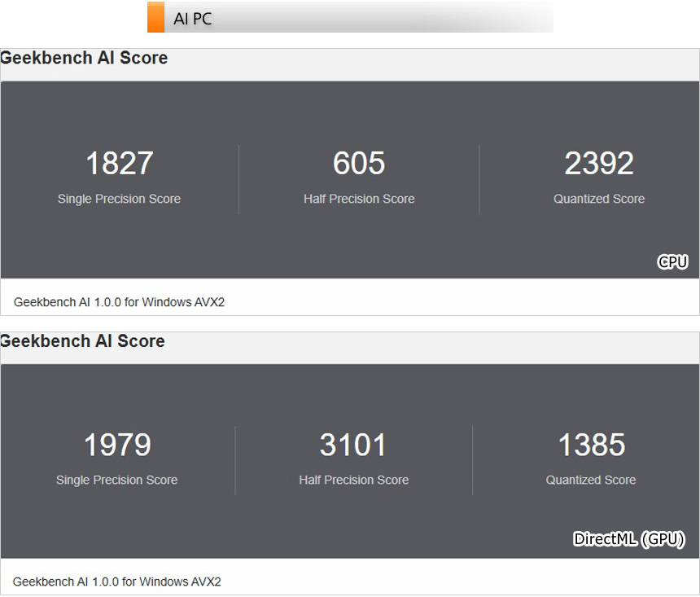
Task: Click the DirectML (GPU) overlay label
Action: [629, 539]
